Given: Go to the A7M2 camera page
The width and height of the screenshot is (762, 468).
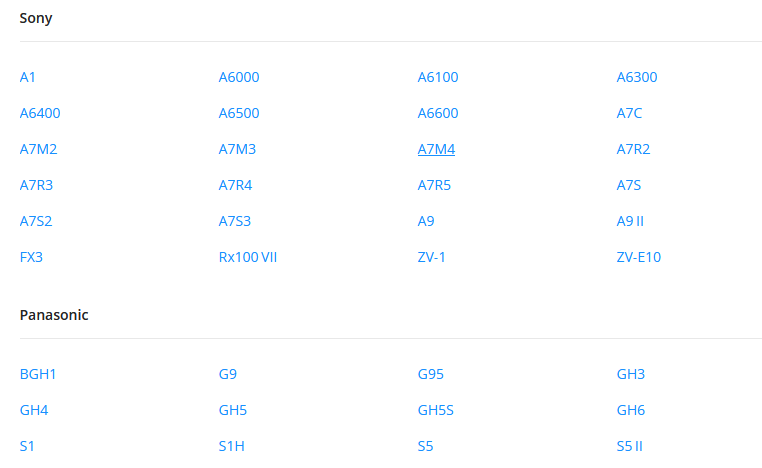Looking at the screenshot, I should point(38,149).
